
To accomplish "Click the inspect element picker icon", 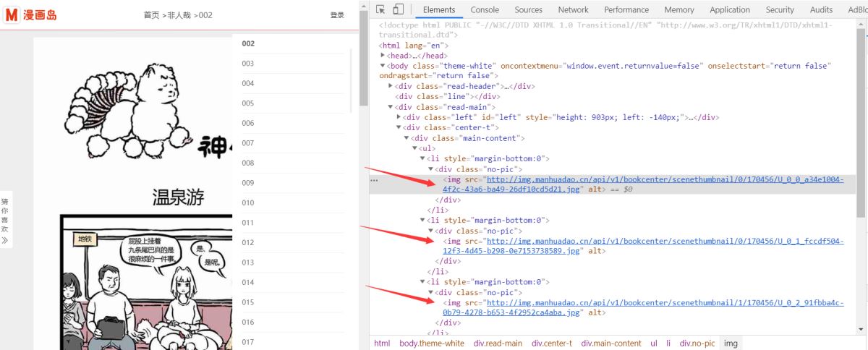I will click(x=380, y=9).
